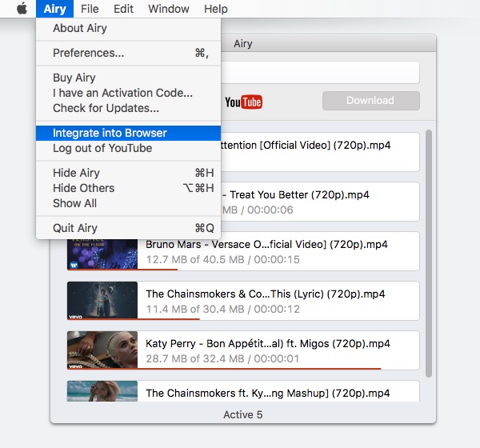Choose Check for Updates…
This screenshot has height=448, width=480.
coord(128,108)
